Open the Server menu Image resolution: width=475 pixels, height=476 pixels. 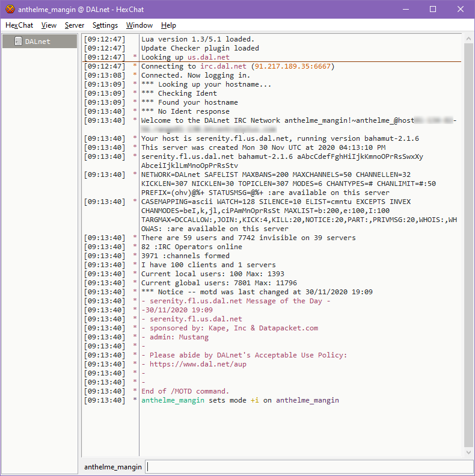[75, 25]
